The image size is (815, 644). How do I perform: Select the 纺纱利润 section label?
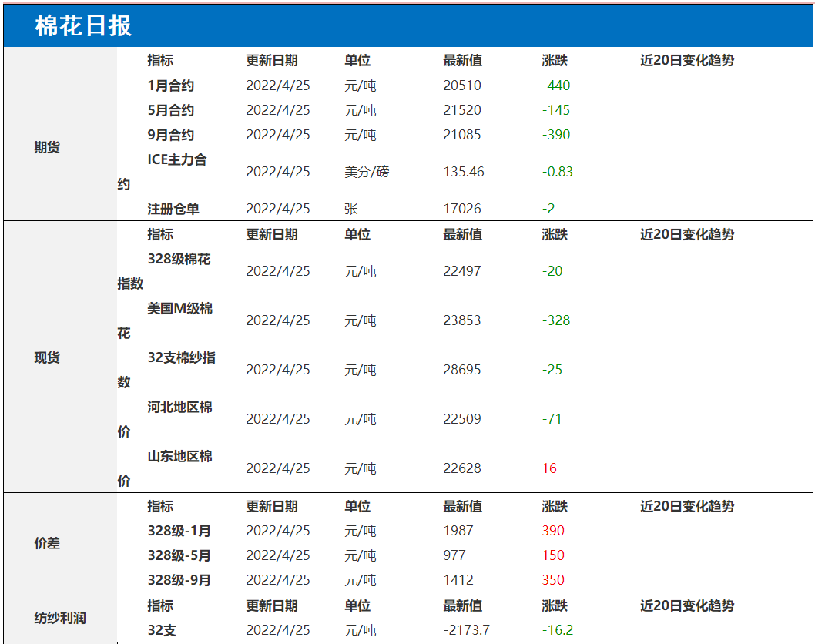point(60,618)
